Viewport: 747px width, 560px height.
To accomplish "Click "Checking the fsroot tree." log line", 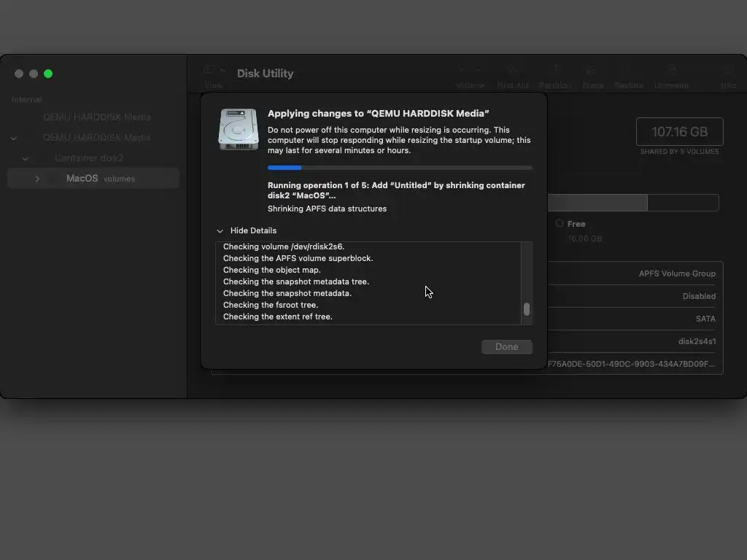I will point(271,305).
